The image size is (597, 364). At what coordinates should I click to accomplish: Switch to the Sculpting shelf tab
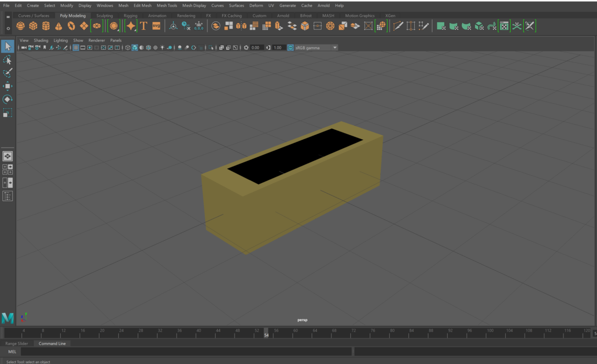pyautogui.click(x=104, y=16)
